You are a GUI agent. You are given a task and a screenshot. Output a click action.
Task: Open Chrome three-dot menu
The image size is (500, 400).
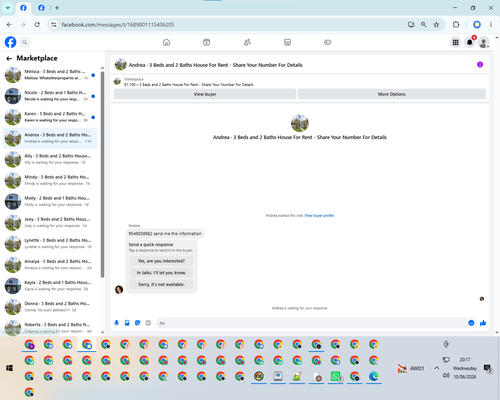491,25
